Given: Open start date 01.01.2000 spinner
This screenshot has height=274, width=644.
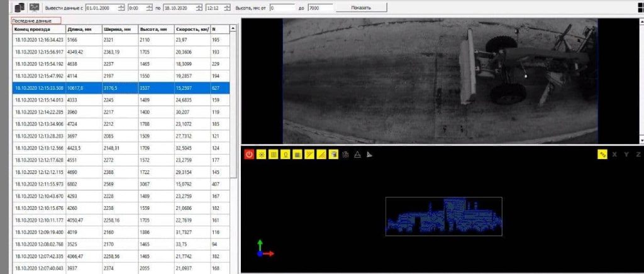Looking at the screenshot, I should click(x=119, y=8).
